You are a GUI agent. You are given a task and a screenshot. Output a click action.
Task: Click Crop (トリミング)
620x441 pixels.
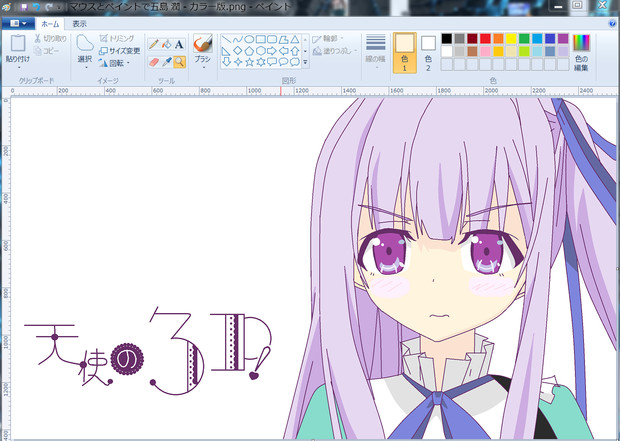click(x=117, y=38)
